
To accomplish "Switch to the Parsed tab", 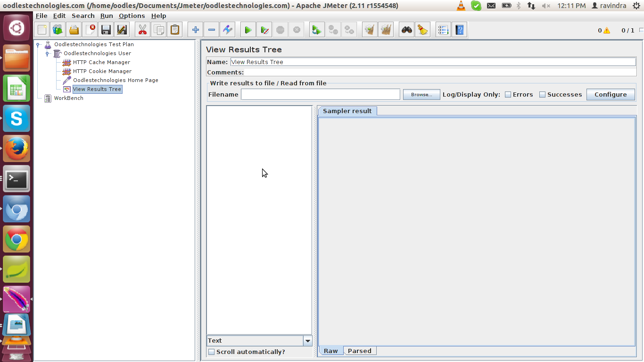I will (360, 351).
